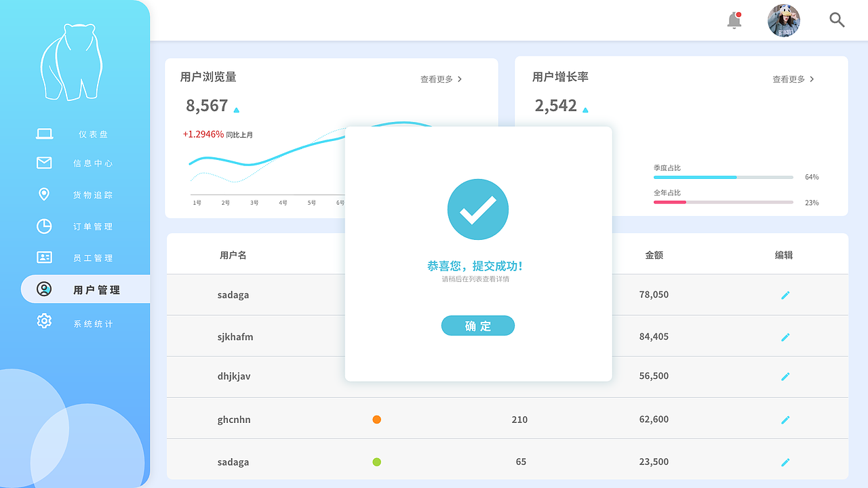Open the 仪表盘 dashboard icon in sidebar
The width and height of the screenshot is (868, 488).
coord(44,134)
